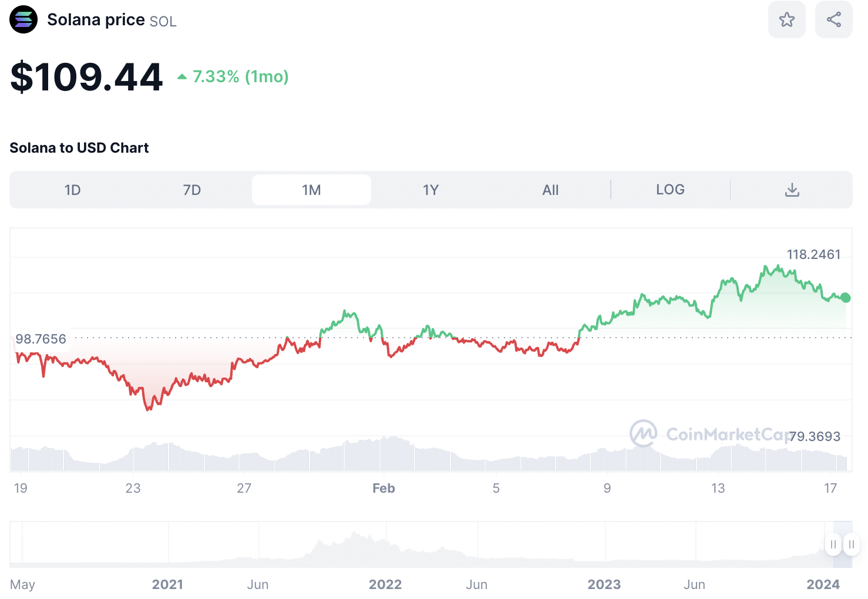
Task: Click the green current price dot
Action: 846,298
